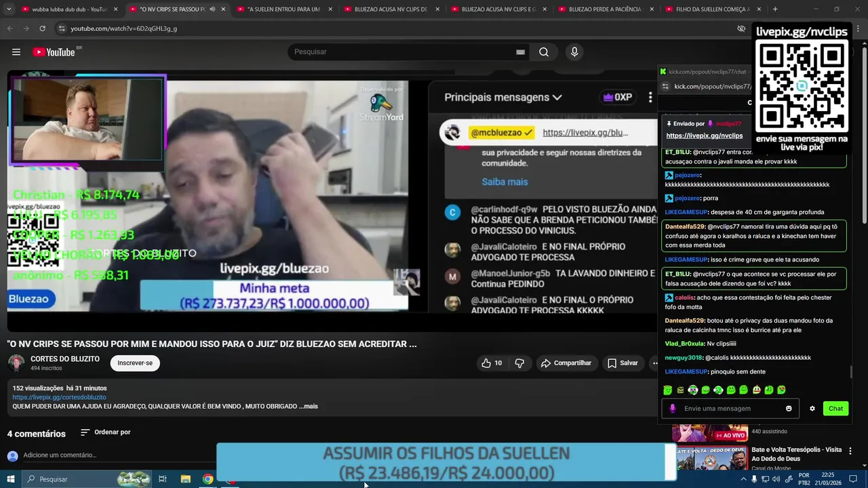
Task: Mute the audio icon on the active tab
Action: tap(212, 9)
